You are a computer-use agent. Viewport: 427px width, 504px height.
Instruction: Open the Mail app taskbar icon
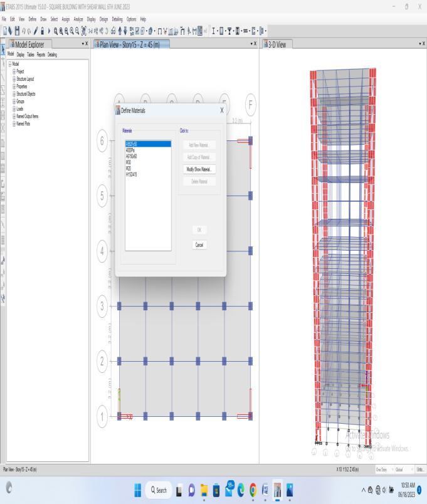coord(229,490)
